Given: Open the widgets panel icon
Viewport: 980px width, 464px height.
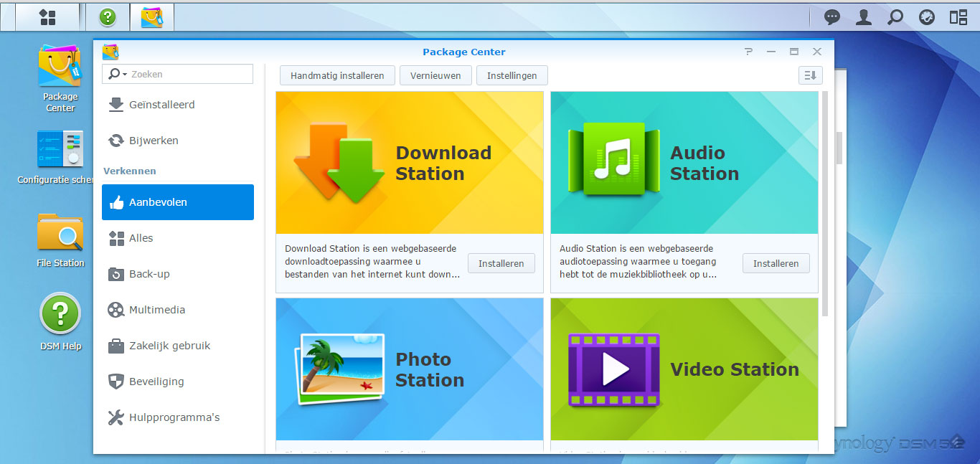Looking at the screenshot, I should pos(958,17).
